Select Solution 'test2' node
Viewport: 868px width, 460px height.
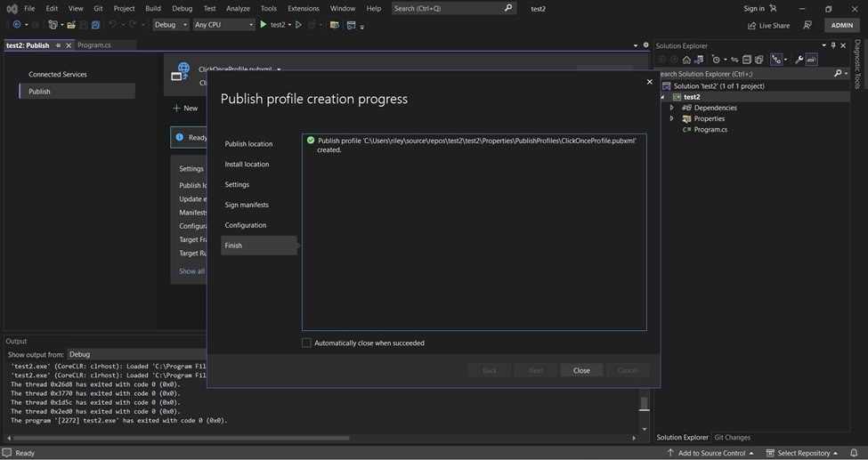[718, 85]
